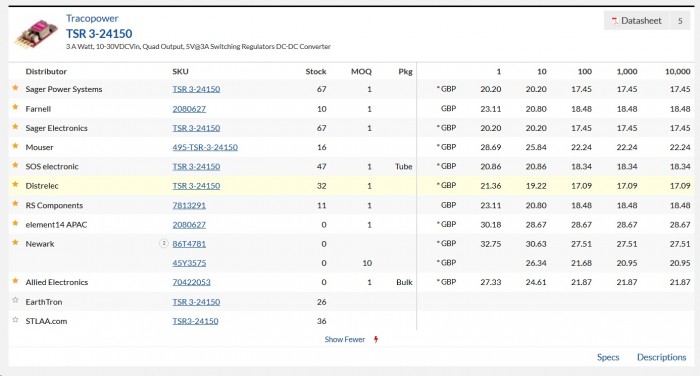Click the Tube package label for SOS electronic
Screen dimensions: 700x376
coord(404,167)
